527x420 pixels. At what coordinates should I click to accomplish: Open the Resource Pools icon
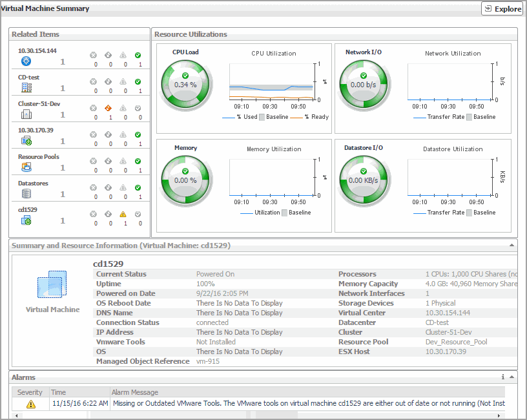click(x=26, y=167)
